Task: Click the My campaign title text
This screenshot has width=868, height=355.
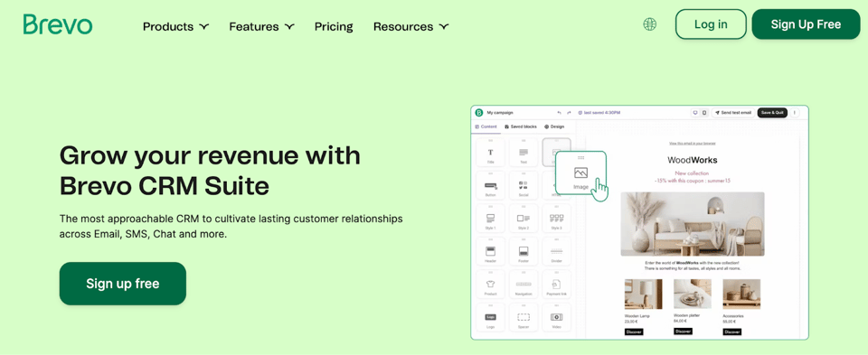Action: click(x=500, y=112)
